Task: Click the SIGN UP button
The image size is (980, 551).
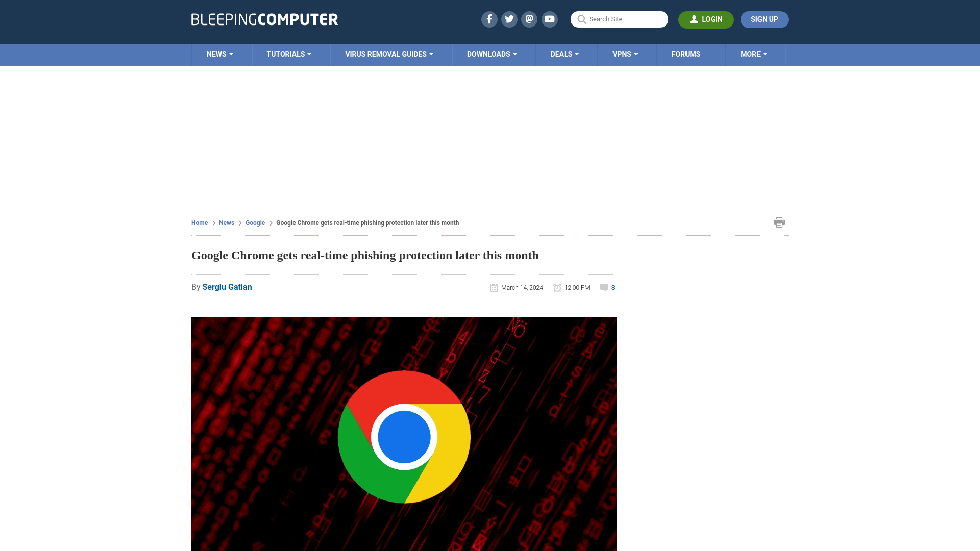Action: (765, 19)
